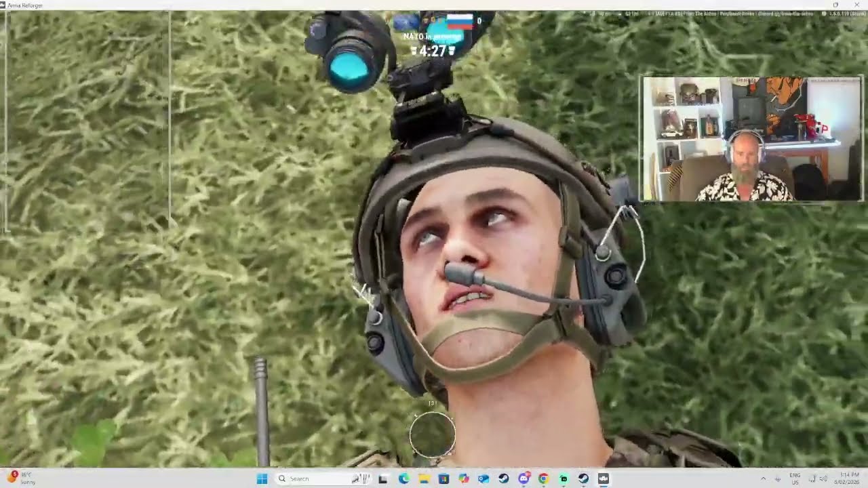The height and width of the screenshot is (488, 868).
Task: Open File Explorer from the taskbar
Action: point(424,479)
